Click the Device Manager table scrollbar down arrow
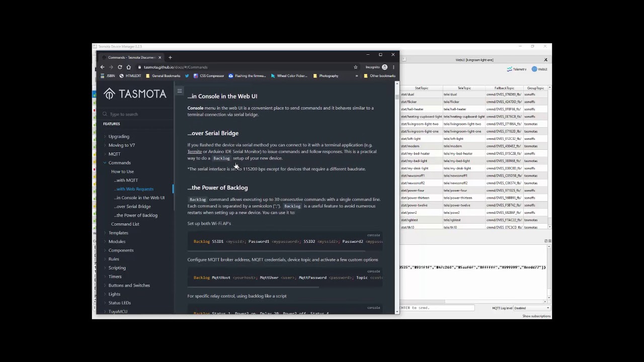Screen dimensions: 644x362 click(549, 227)
